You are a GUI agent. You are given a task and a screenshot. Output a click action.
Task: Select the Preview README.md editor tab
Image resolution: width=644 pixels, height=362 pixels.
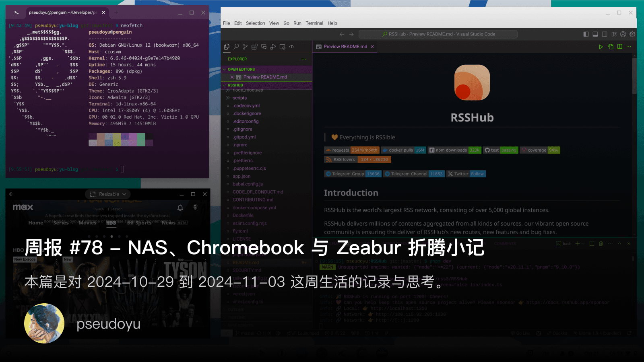[x=345, y=47]
